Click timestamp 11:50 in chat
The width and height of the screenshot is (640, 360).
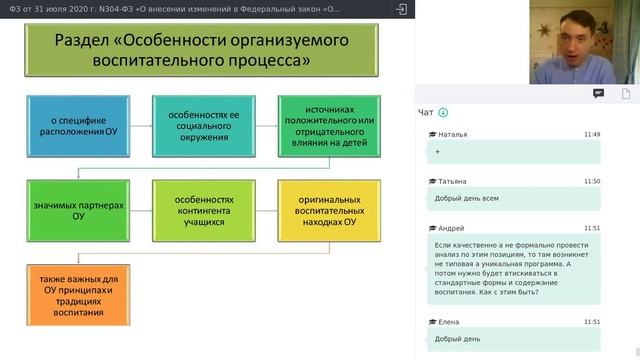click(592, 181)
